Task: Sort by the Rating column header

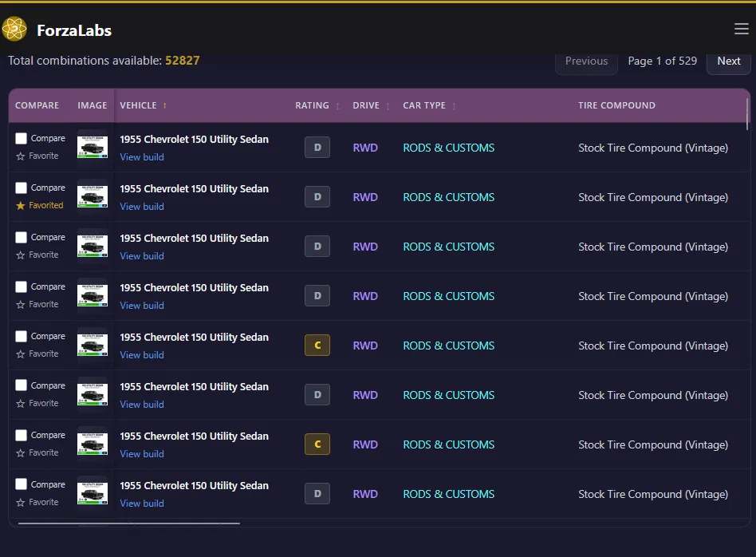Action: (x=317, y=105)
